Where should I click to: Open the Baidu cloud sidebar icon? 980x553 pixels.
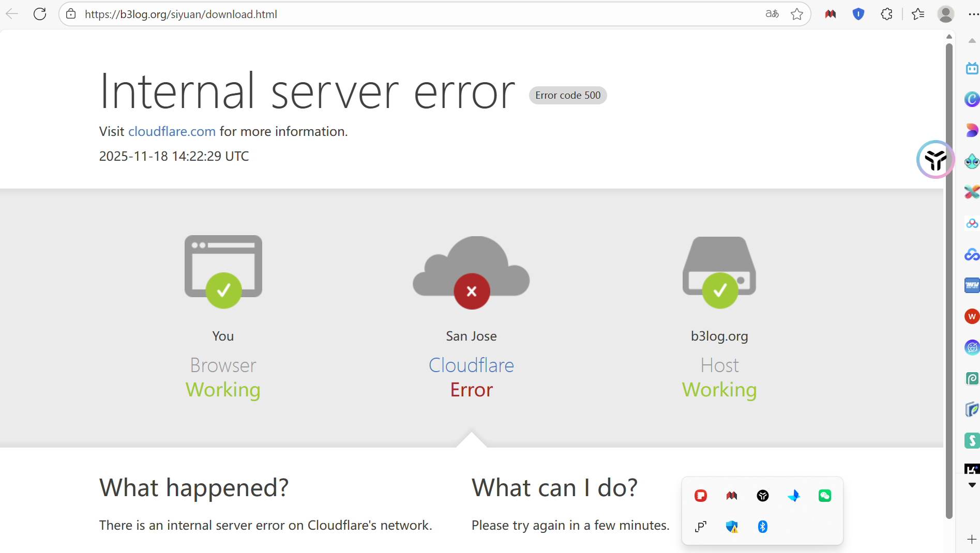tap(972, 223)
